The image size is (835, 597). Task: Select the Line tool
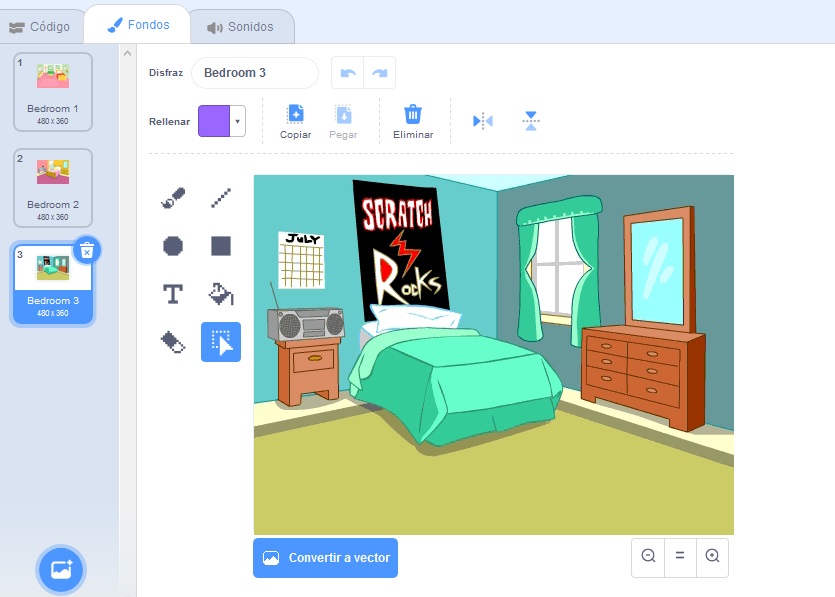coord(221,198)
